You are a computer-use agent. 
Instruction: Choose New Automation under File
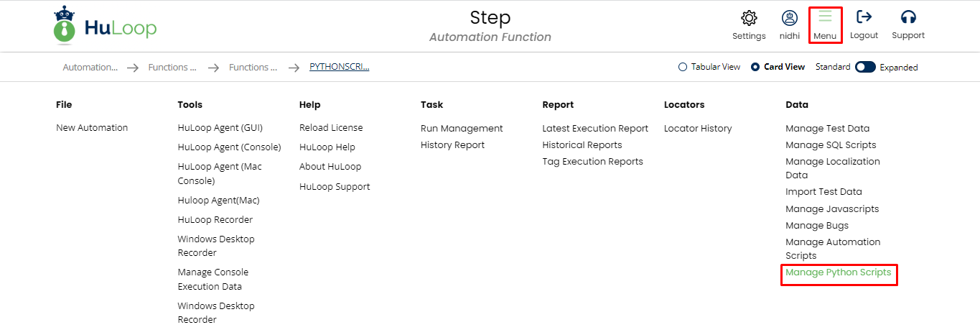pos(92,128)
